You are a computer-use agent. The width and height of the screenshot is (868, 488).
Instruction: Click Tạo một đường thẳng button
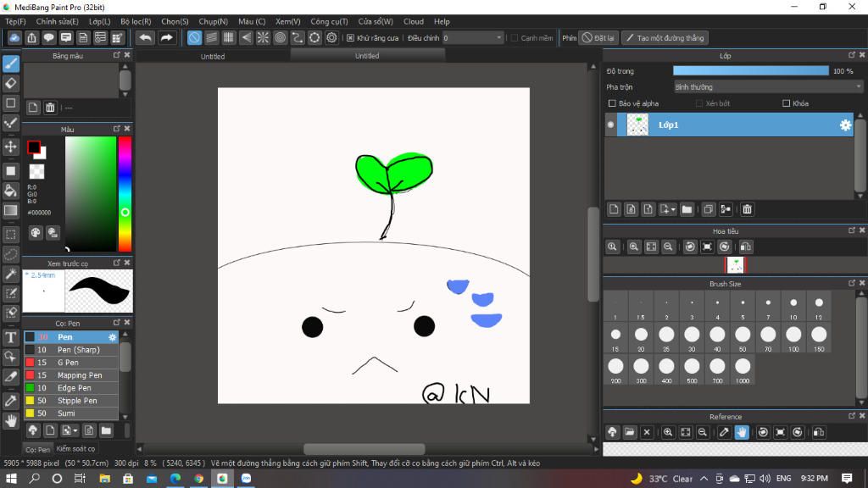click(x=665, y=37)
